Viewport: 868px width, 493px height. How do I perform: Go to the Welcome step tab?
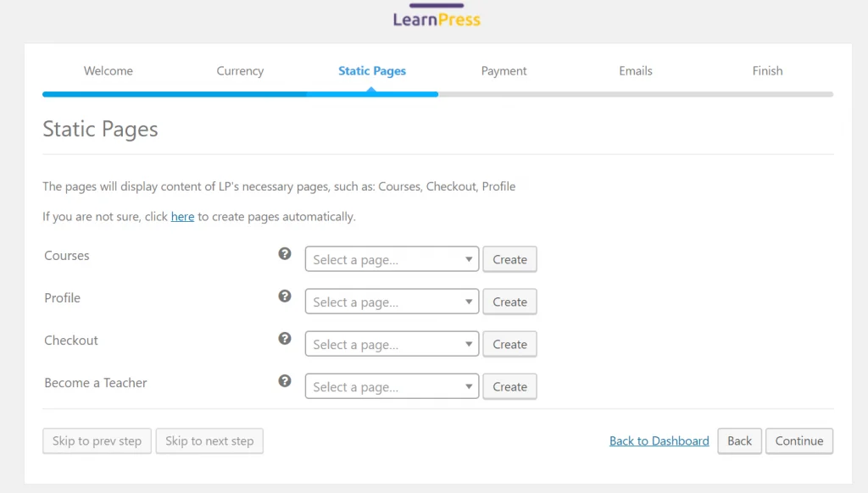click(108, 71)
